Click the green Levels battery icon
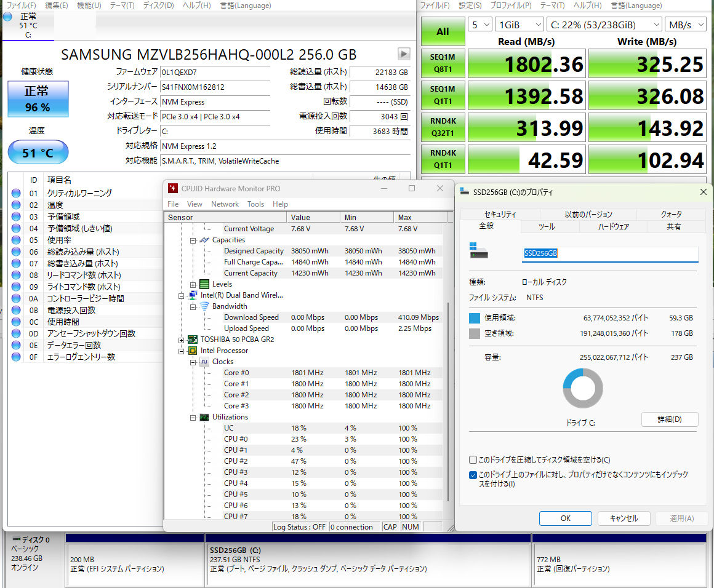This screenshot has width=714, height=588. pos(204,284)
